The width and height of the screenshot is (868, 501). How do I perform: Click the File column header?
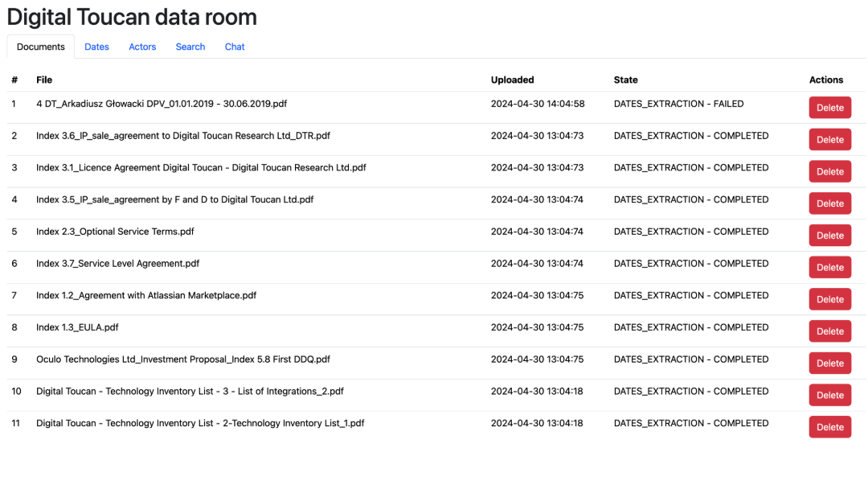[x=44, y=80]
